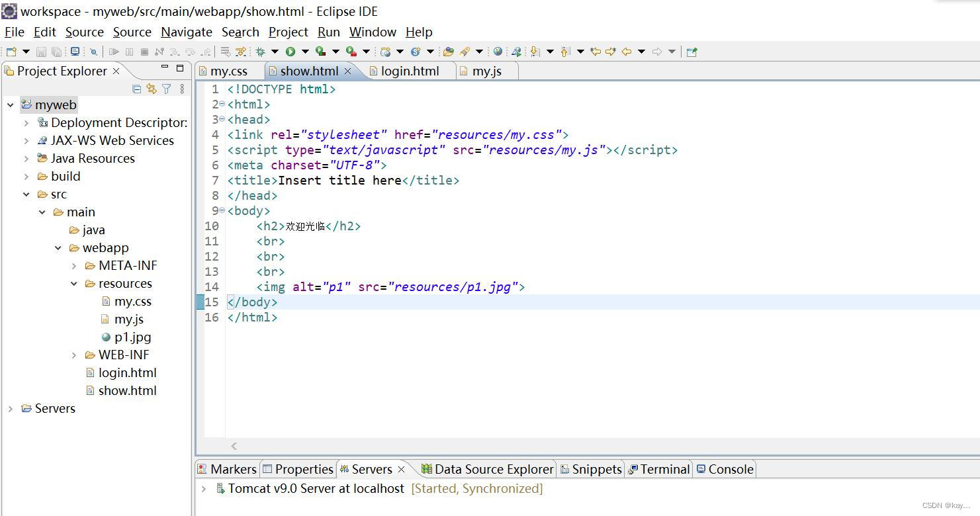Viewport: 980px width, 516px height.
Task: Click the Previous Annotation toolbar icon
Action: click(565, 52)
